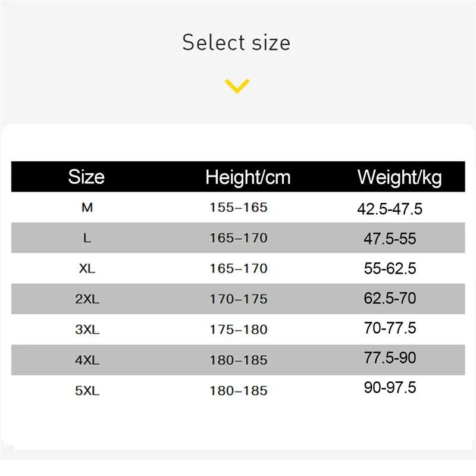Image resolution: width=476 pixels, height=476 pixels.
Task: Click the yellow down chevron
Action: click(237, 87)
